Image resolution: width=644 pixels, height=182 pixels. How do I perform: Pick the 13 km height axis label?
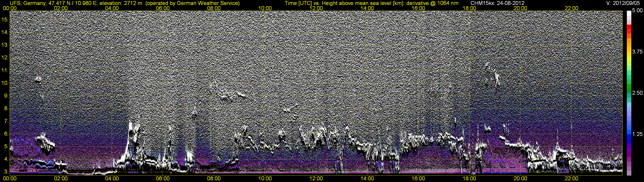(x=5, y=45)
